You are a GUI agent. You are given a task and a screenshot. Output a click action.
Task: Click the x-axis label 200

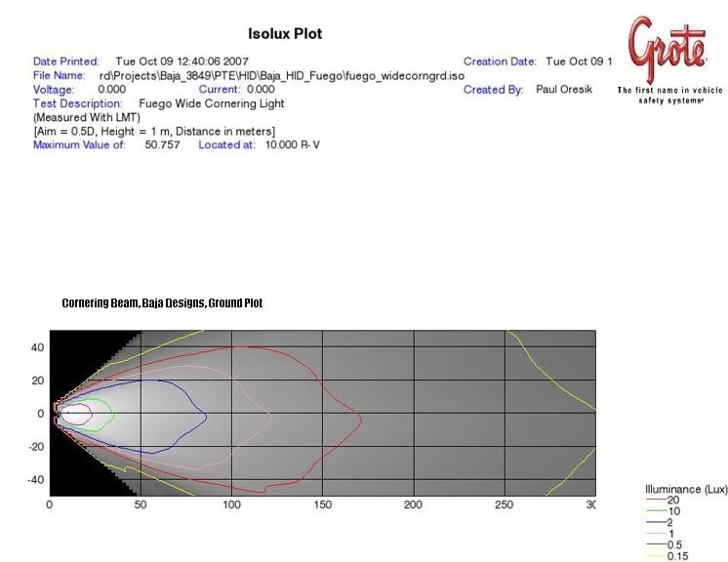413,504
